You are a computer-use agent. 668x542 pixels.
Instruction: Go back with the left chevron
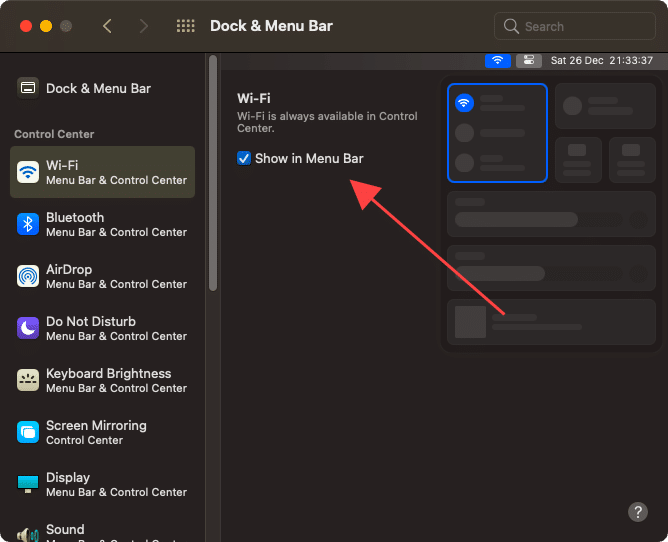tap(108, 26)
